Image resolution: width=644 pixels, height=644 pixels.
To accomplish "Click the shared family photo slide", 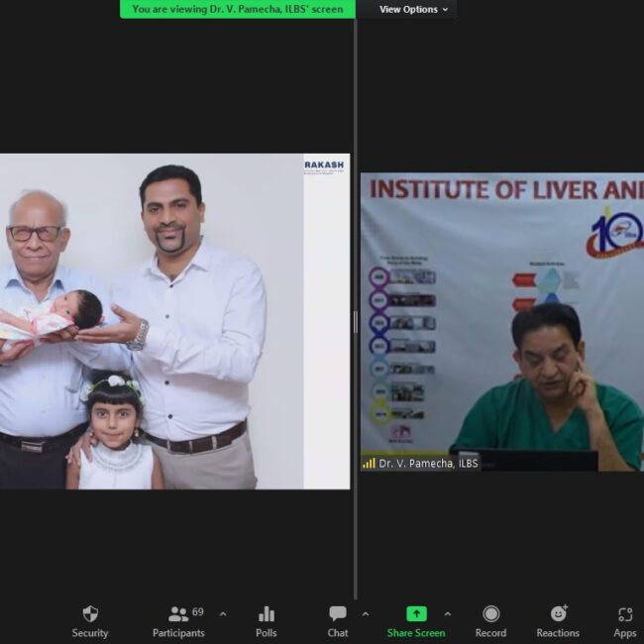I will [174, 321].
